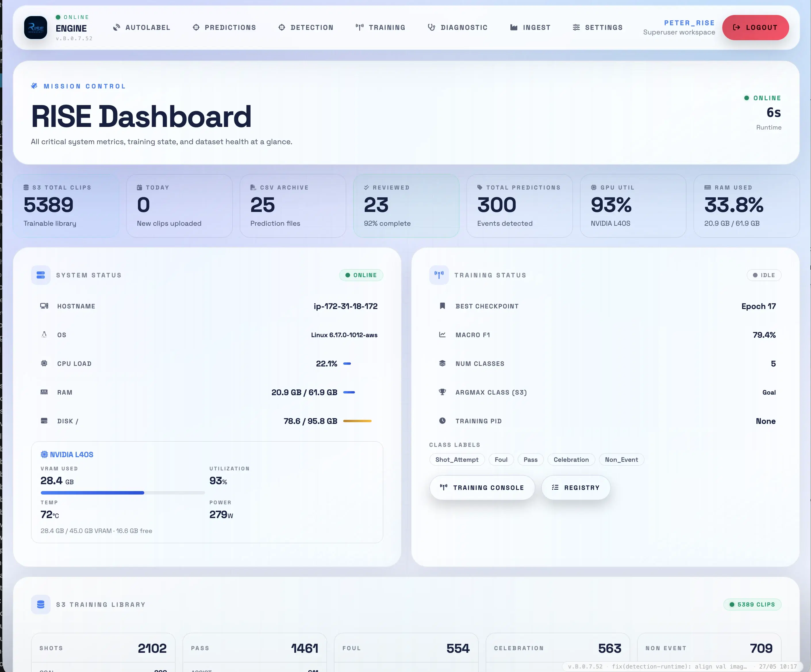Select the GPU Util 93% card

tap(633, 206)
